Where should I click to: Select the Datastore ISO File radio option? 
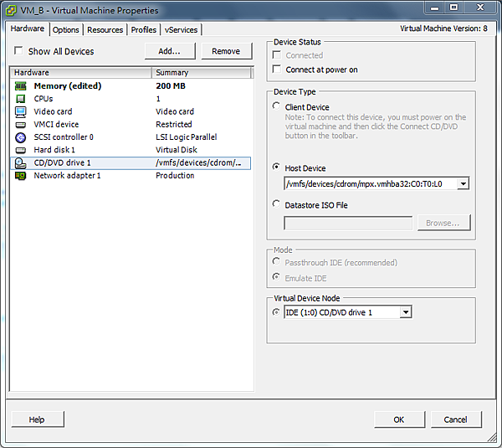(x=276, y=203)
